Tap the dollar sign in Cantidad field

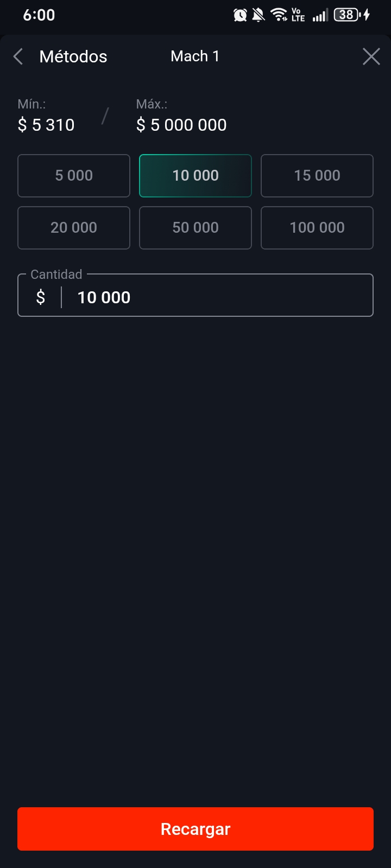[x=41, y=297]
